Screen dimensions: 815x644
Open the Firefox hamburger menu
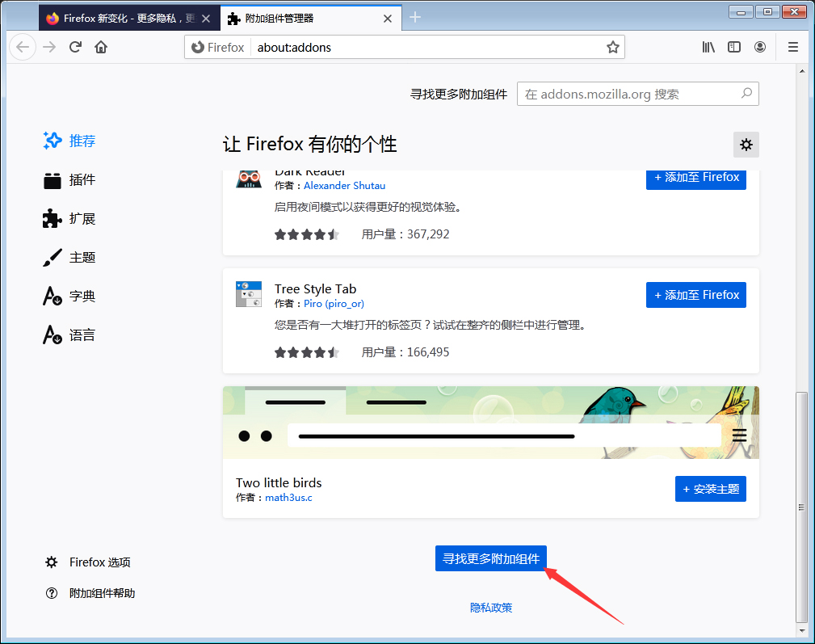point(792,47)
